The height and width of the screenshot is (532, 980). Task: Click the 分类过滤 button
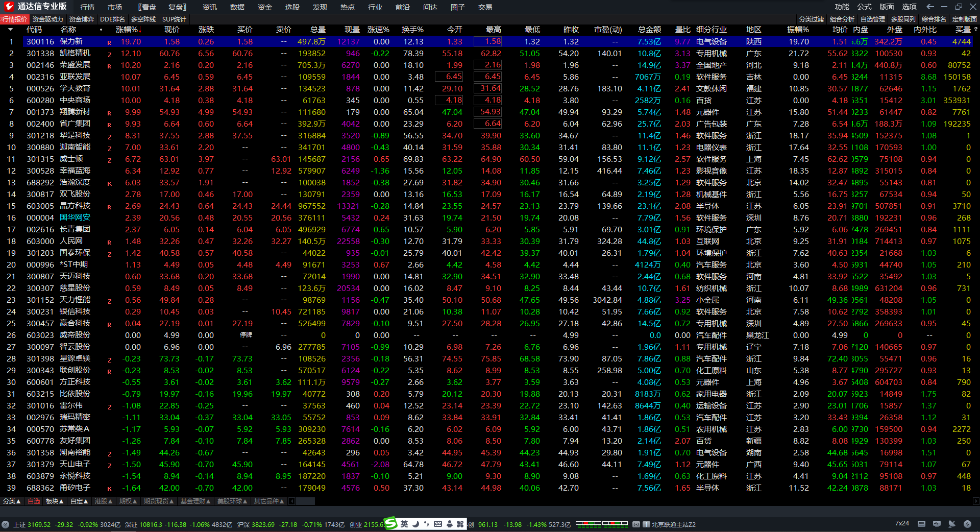click(x=812, y=19)
